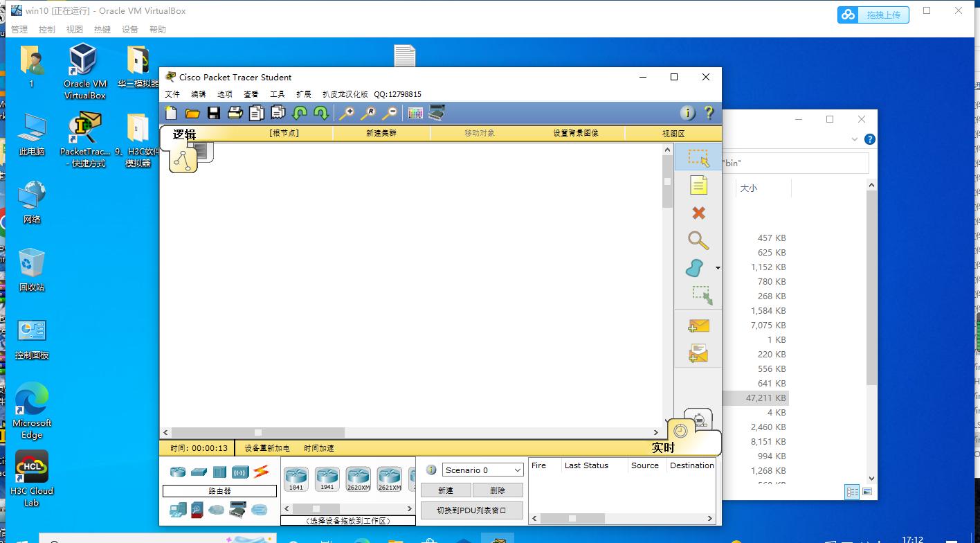Create a new file in Packet Tracer toolbar
The image size is (980, 543).
pyautogui.click(x=171, y=113)
